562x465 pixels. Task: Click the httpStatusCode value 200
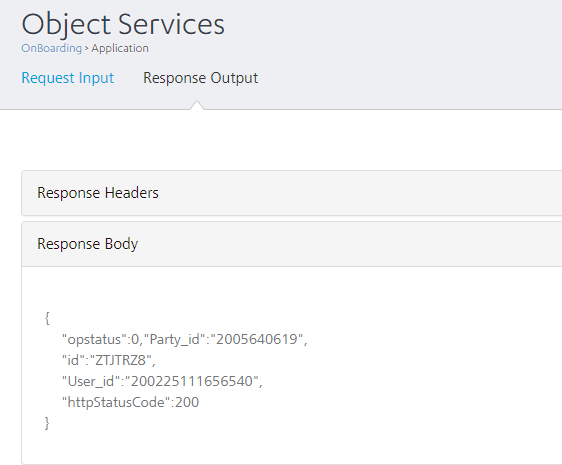[187, 402]
